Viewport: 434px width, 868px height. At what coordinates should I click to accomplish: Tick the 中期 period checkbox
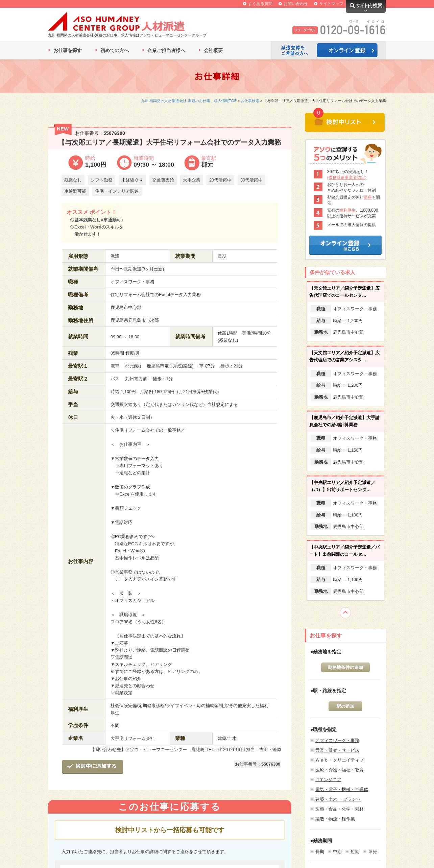(x=330, y=851)
